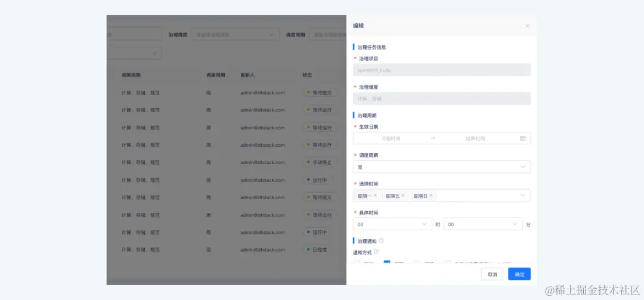Image resolution: width=644 pixels, height=300 pixels.
Task: Click the blue 确定 button
Action: pyautogui.click(x=519, y=274)
